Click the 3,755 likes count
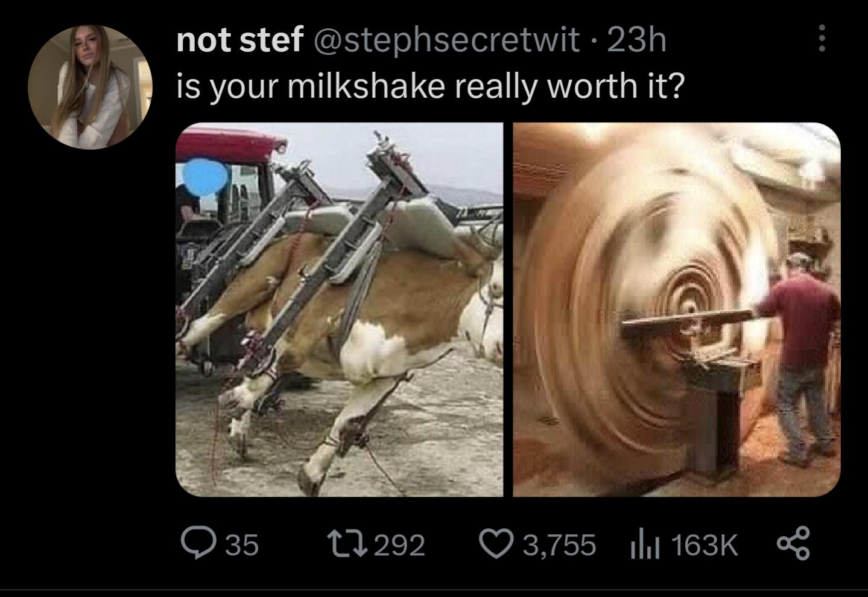868x597 pixels. click(x=559, y=544)
